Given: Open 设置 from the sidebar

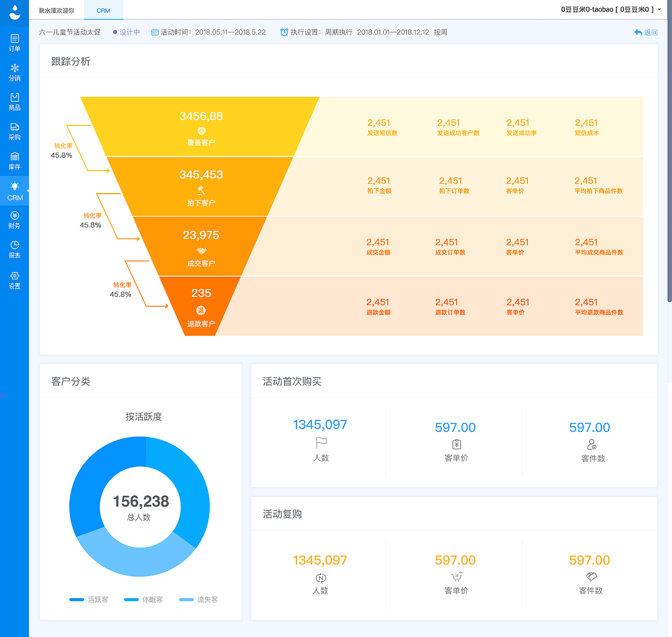Looking at the screenshot, I should (14, 280).
